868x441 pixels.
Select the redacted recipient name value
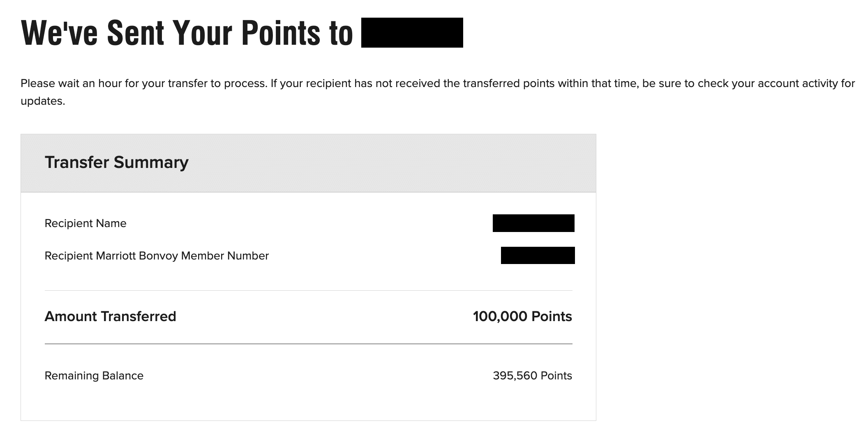pos(533,223)
